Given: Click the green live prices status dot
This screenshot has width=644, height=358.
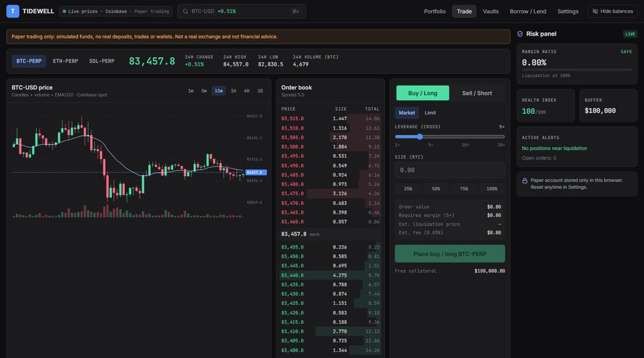Looking at the screenshot, I should pyautogui.click(x=64, y=11).
